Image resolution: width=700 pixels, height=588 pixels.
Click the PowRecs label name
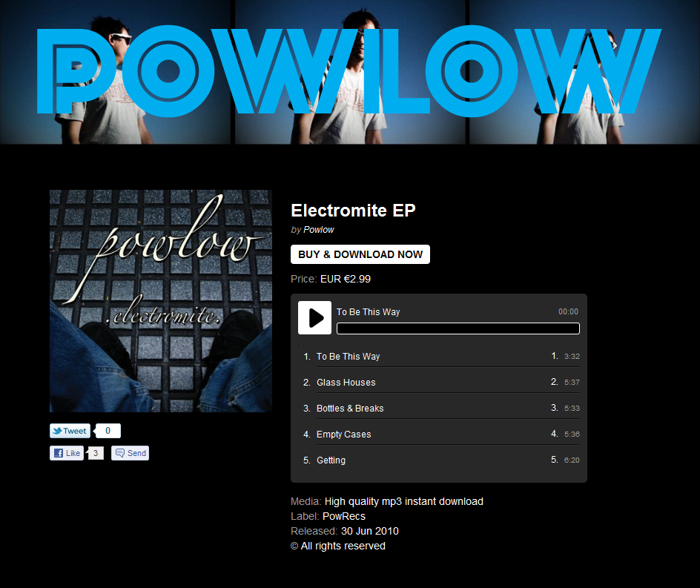tap(344, 516)
